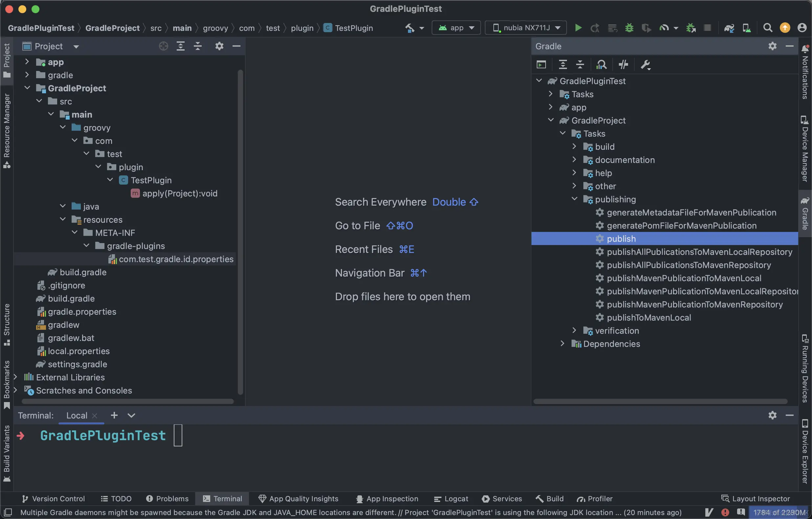The image size is (812, 519).
Task: Open Device Manager from the top toolbar
Action: tap(746, 28)
